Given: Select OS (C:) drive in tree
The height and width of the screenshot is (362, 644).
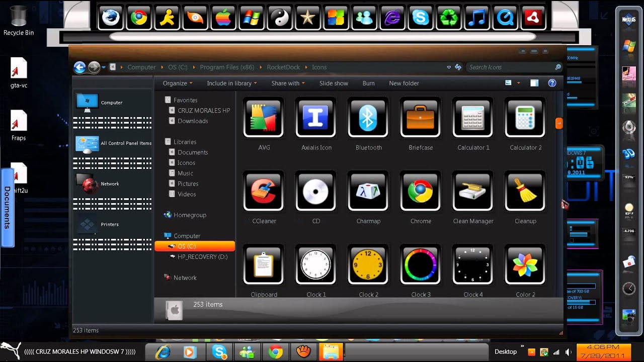Looking at the screenshot, I should pos(195,246).
